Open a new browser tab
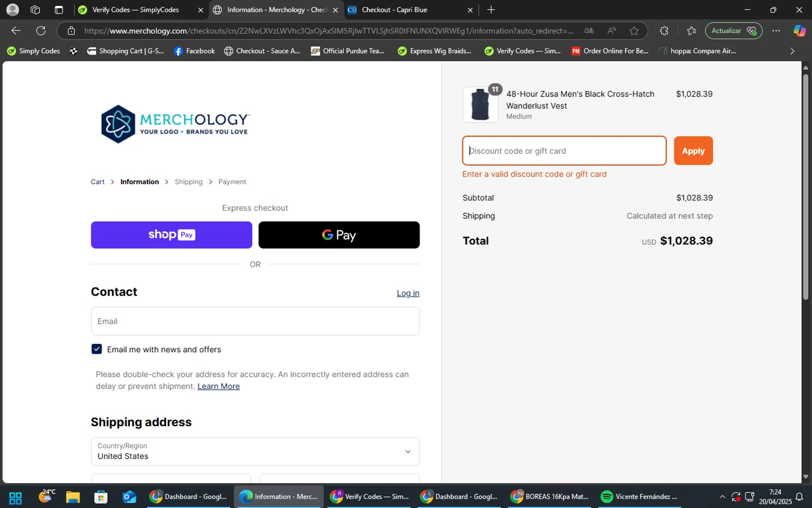812x508 pixels. [x=491, y=10]
